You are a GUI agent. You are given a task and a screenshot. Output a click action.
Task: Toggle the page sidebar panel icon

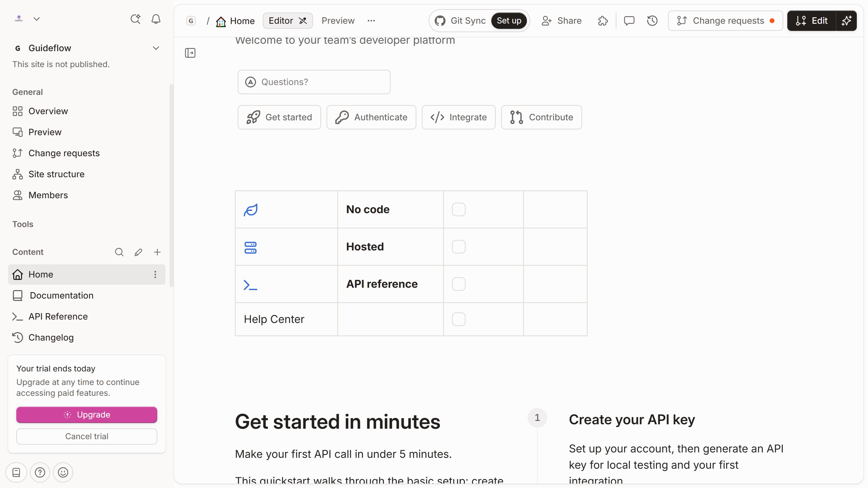tap(190, 53)
